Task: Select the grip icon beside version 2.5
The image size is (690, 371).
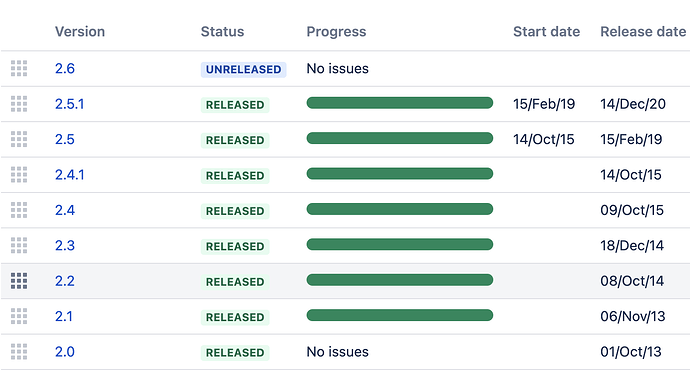Action: pyautogui.click(x=19, y=139)
